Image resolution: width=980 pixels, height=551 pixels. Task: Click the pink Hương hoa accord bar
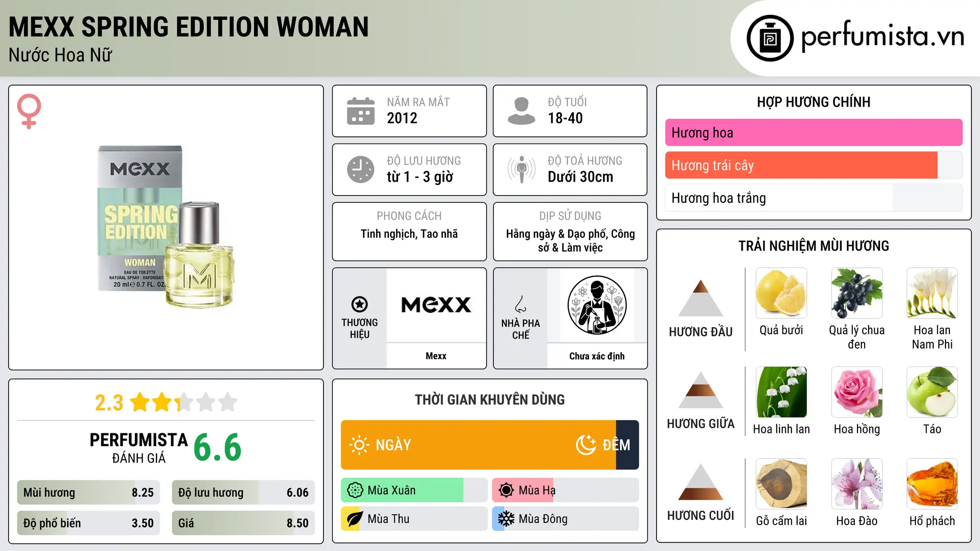[813, 132]
